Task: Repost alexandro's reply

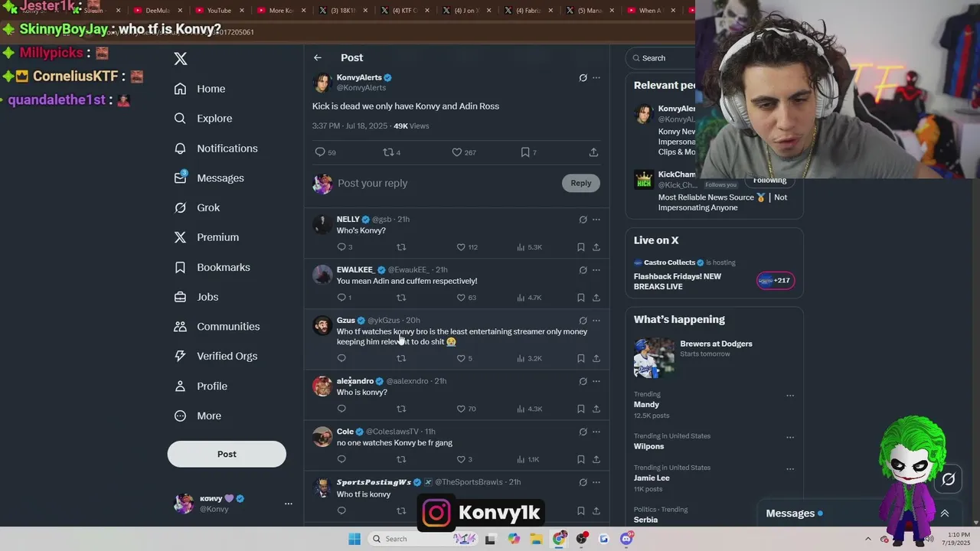Action: click(401, 409)
